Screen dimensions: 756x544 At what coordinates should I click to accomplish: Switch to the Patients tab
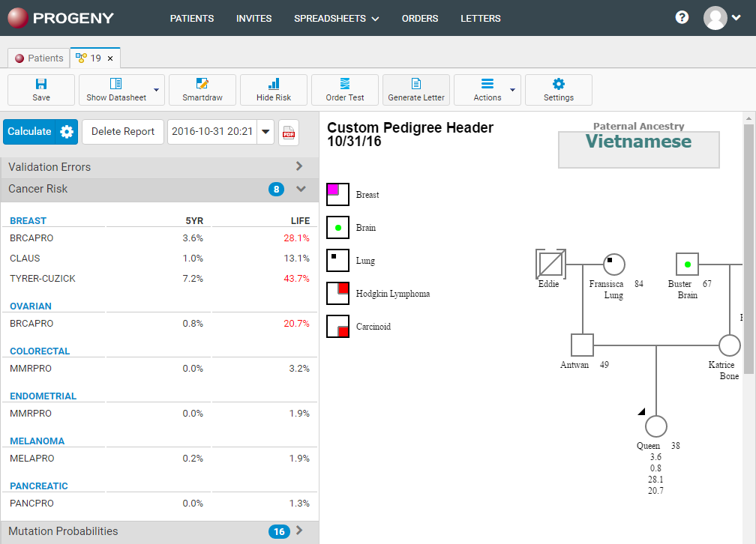pos(39,58)
